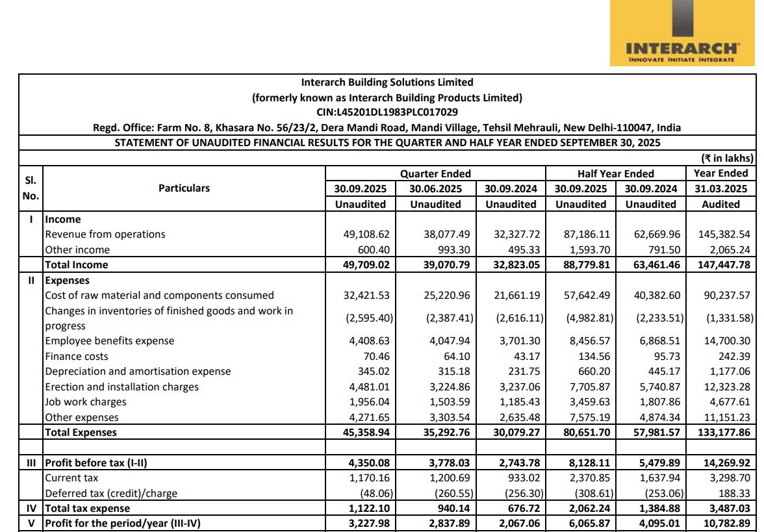Click other income value 993.30

[453, 250]
